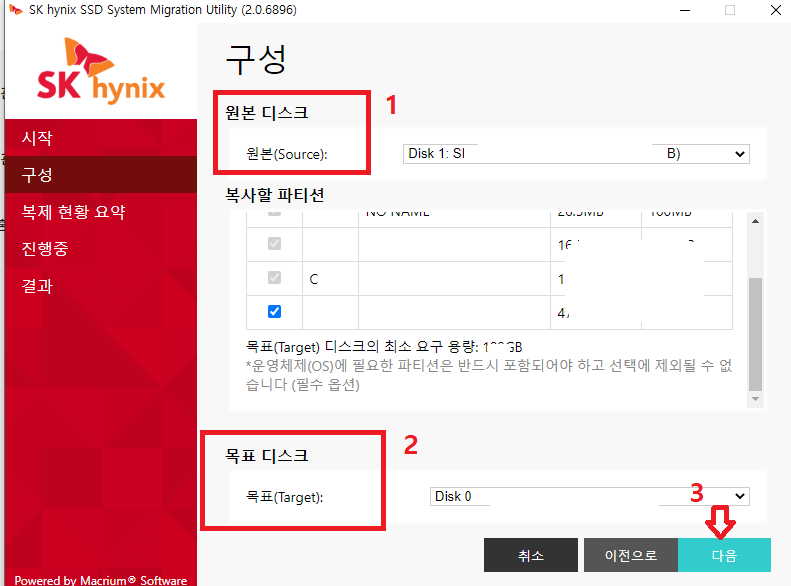The image size is (791, 586).
Task: Click the SK hynix logo in sidebar
Action: (101, 71)
